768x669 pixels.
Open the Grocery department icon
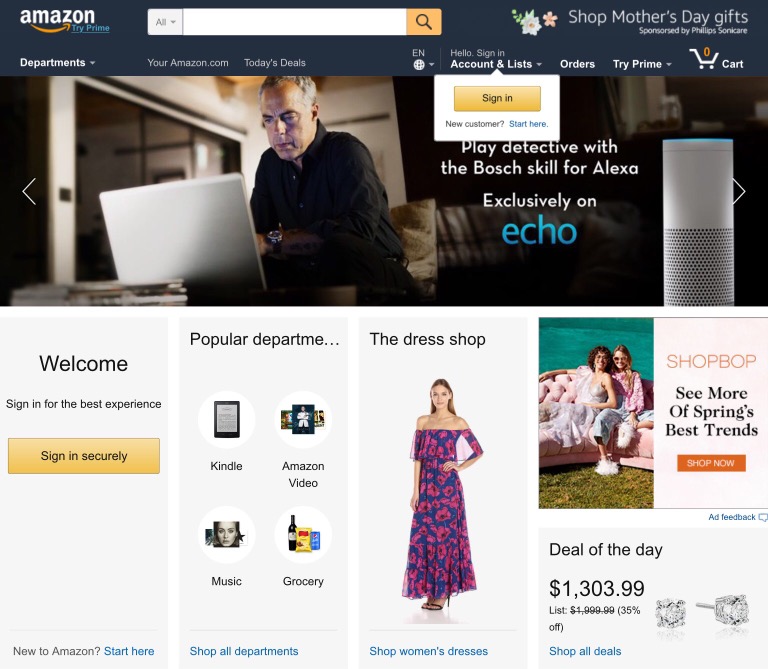tap(303, 534)
